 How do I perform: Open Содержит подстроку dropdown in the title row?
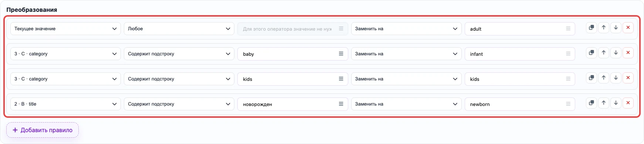click(179, 104)
